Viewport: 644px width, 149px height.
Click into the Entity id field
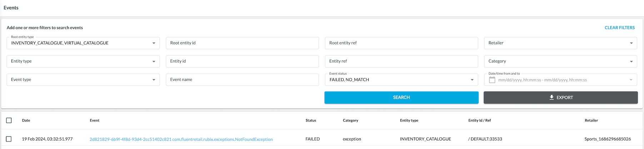point(242,61)
